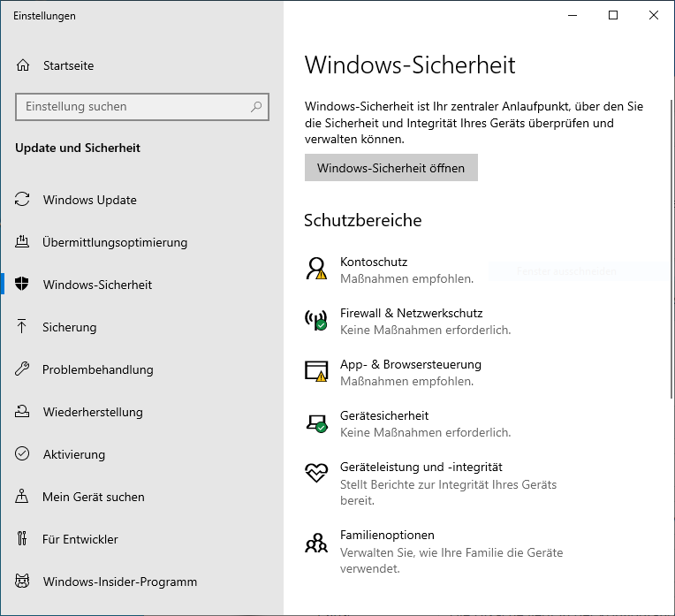Click the Windows Update sync arrows icon

point(22,200)
